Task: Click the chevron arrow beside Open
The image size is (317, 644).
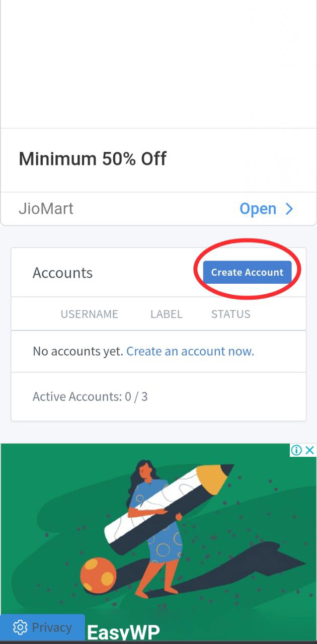Action: tap(289, 209)
